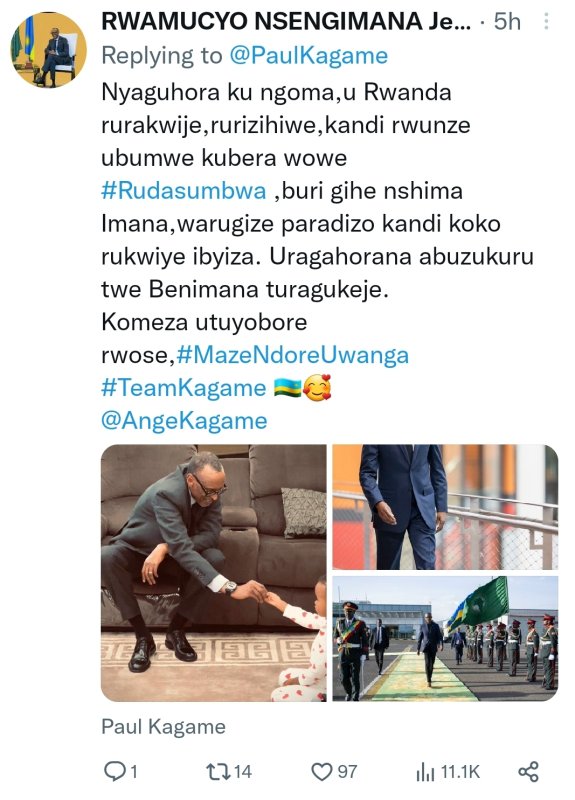Image resolution: width=575 pixels, height=800 pixels.
Task: Open photo of man in blue suit
Action: tap(445, 507)
